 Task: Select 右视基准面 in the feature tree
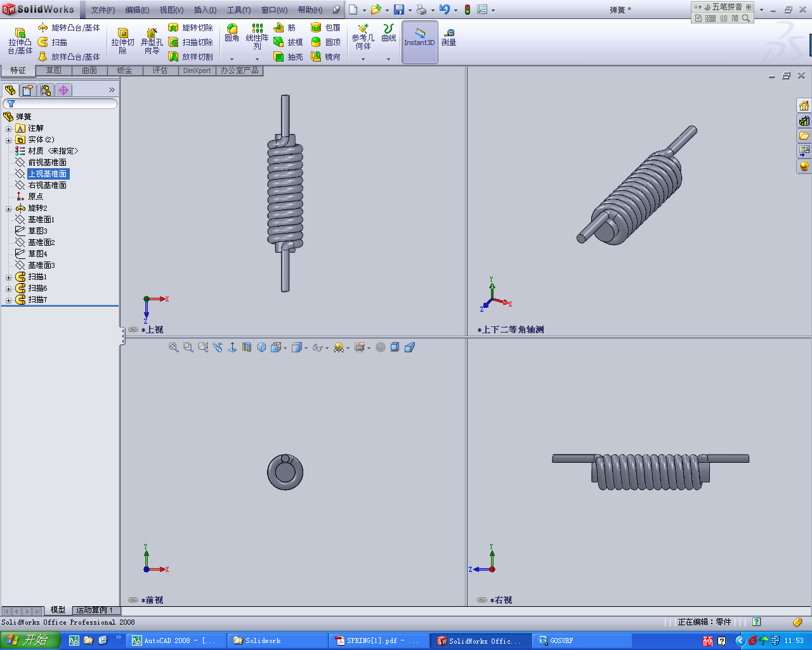click(x=47, y=185)
